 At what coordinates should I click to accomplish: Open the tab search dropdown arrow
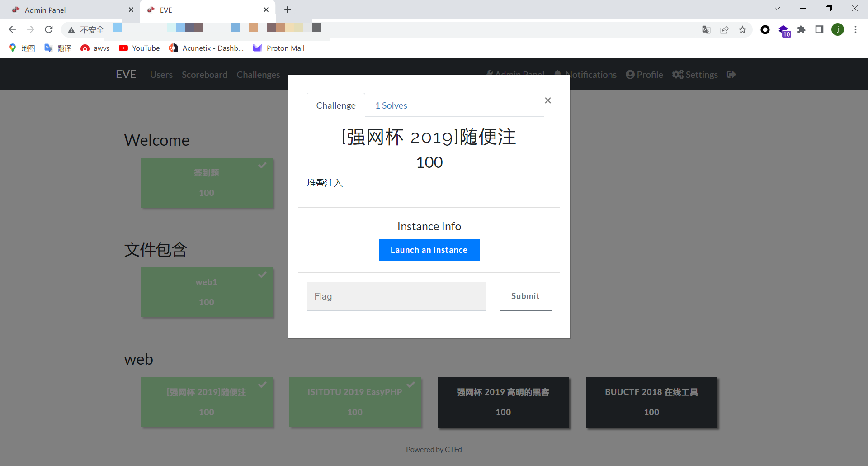(777, 9)
